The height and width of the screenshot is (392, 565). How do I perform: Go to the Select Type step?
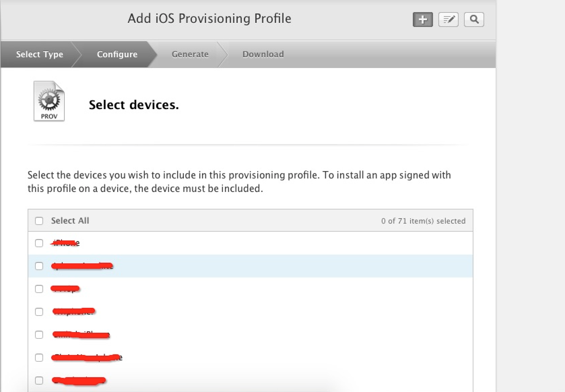39,54
